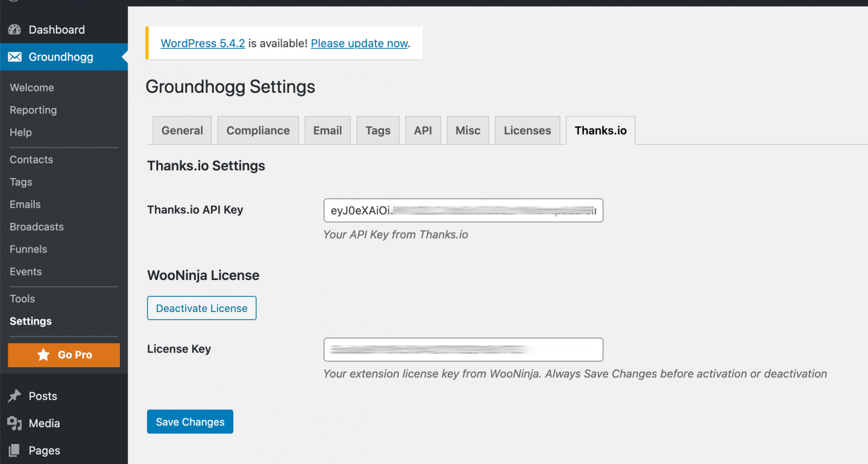
Task: Open Broadcasts in the sidebar
Action: 37,227
